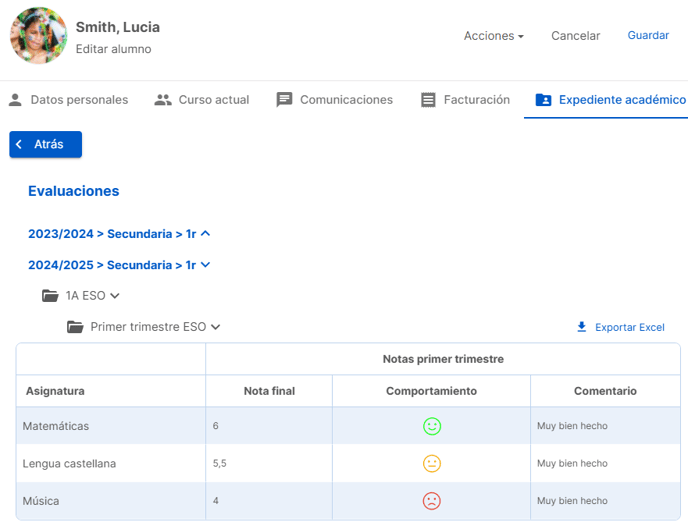Open the Expediente académico tab
The width and height of the screenshot is (688, 529).
click(x=610, y=100)
